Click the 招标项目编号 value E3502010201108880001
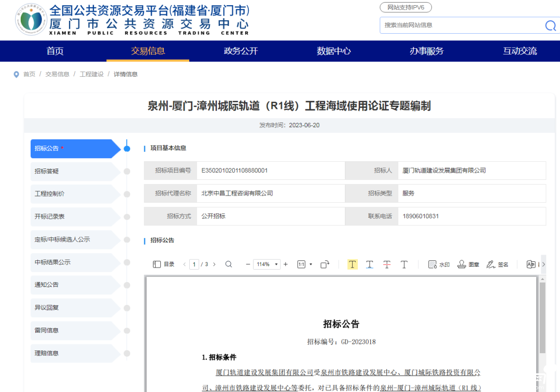 (x=234, y=171)
